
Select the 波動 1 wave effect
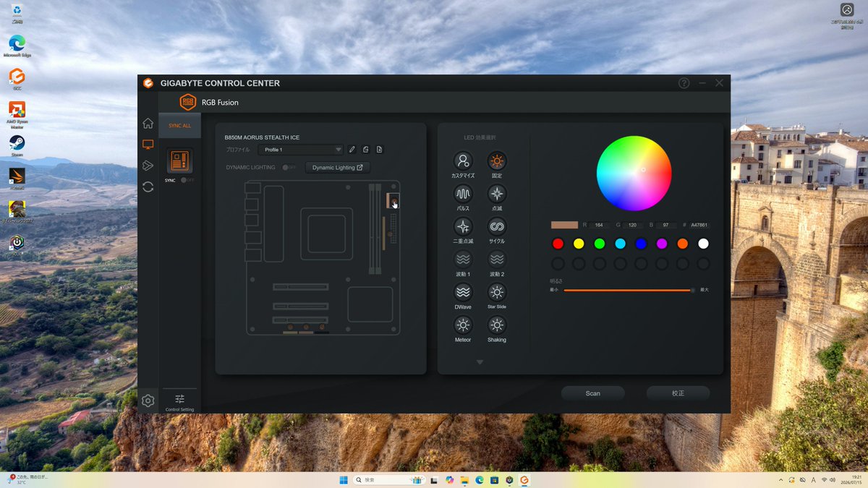tap(463, 260)
